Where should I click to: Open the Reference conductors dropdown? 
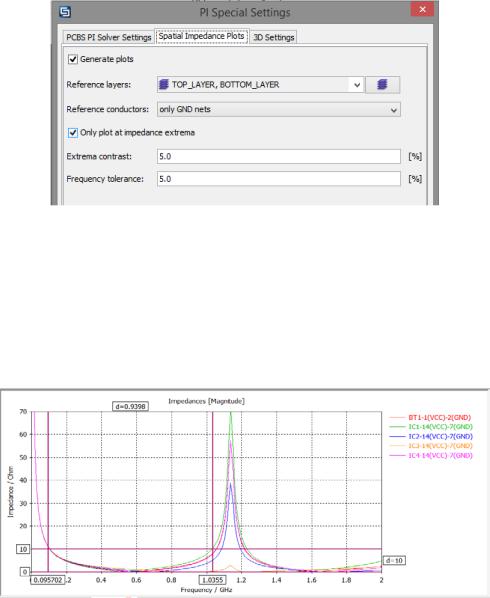[x=279, y=109]
